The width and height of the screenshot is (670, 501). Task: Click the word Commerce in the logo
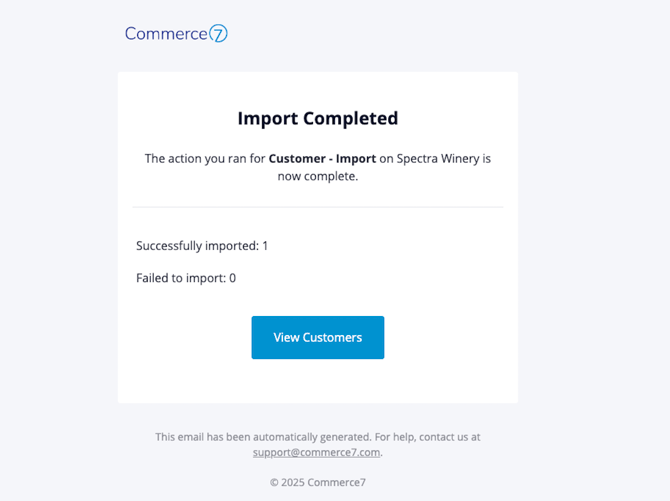(x=166, y=34)
